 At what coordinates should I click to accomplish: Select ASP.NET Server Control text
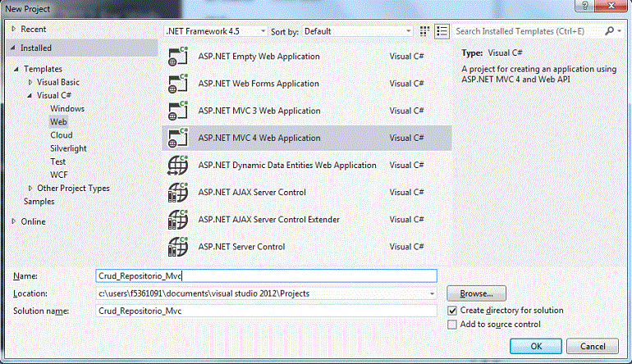click(x=241, y=247)
